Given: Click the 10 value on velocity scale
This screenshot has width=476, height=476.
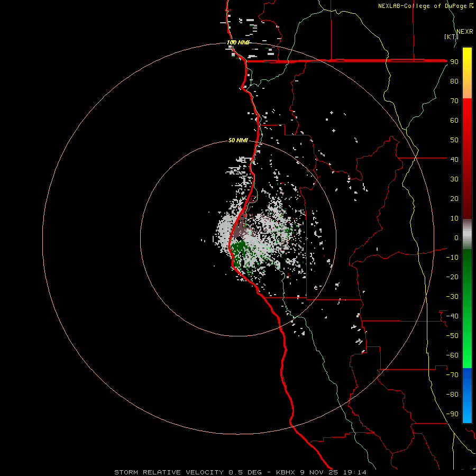Looking at the screenshot, I should point(454,218).
